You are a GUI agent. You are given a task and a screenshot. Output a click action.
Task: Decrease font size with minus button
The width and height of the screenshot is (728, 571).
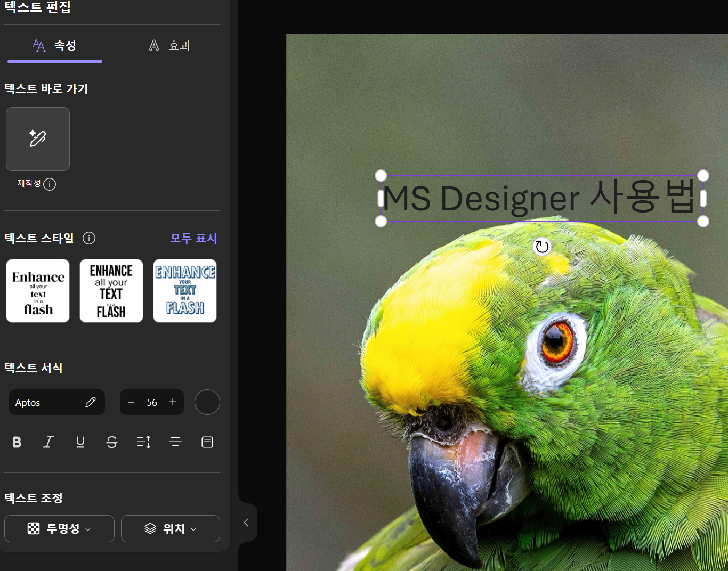pyautogui.click(x=131, y=402)
